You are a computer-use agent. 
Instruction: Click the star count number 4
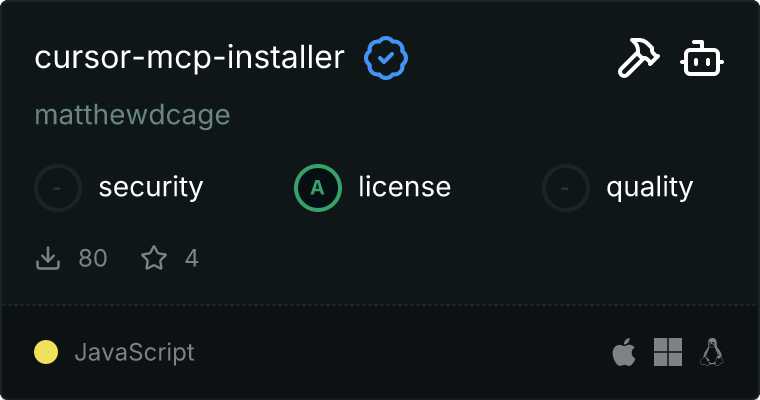coord(192,259)
